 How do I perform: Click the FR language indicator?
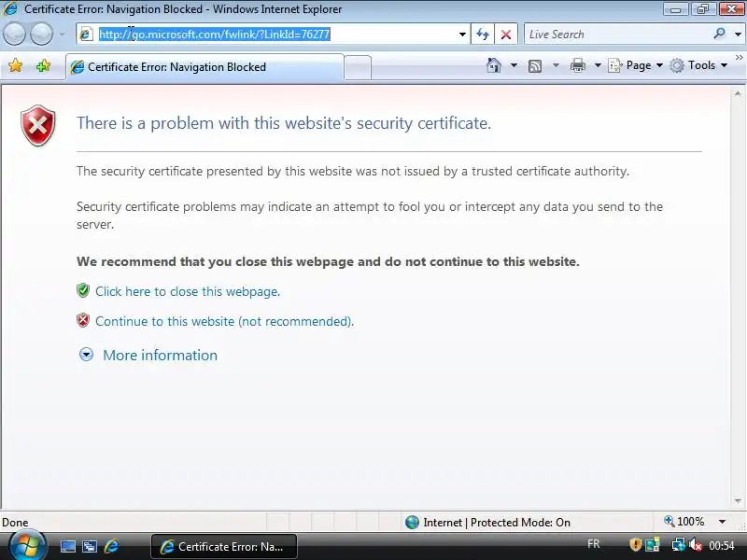(593, 544)
